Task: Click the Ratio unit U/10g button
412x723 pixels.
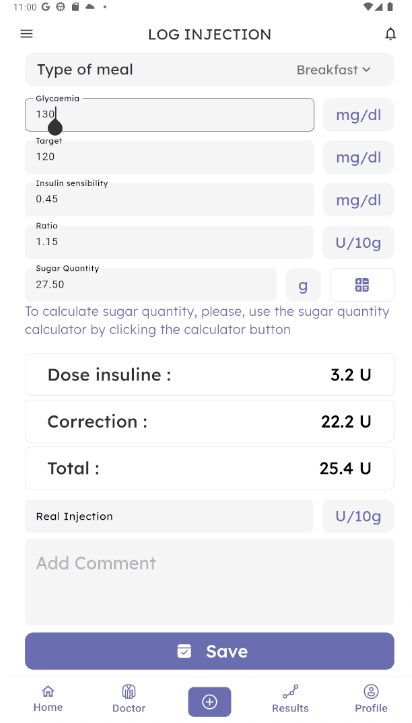Action: click(358, 242)
